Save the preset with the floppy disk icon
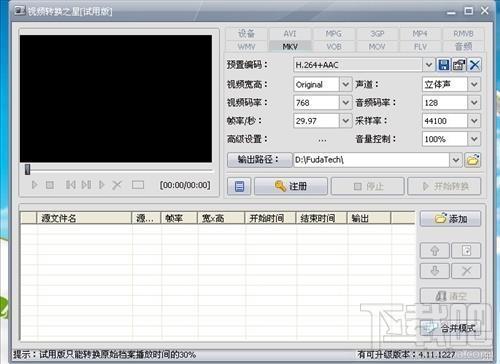 coord(443,65)
